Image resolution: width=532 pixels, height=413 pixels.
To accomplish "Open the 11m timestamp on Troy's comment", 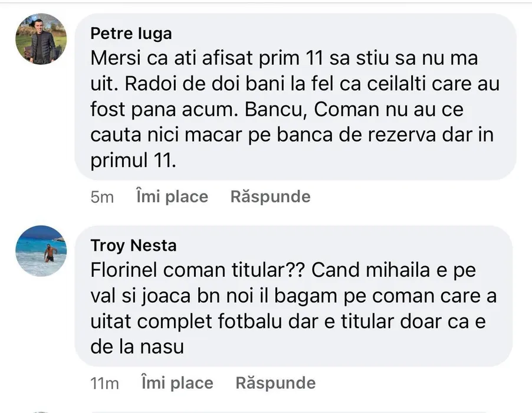I will pos(105,383).
